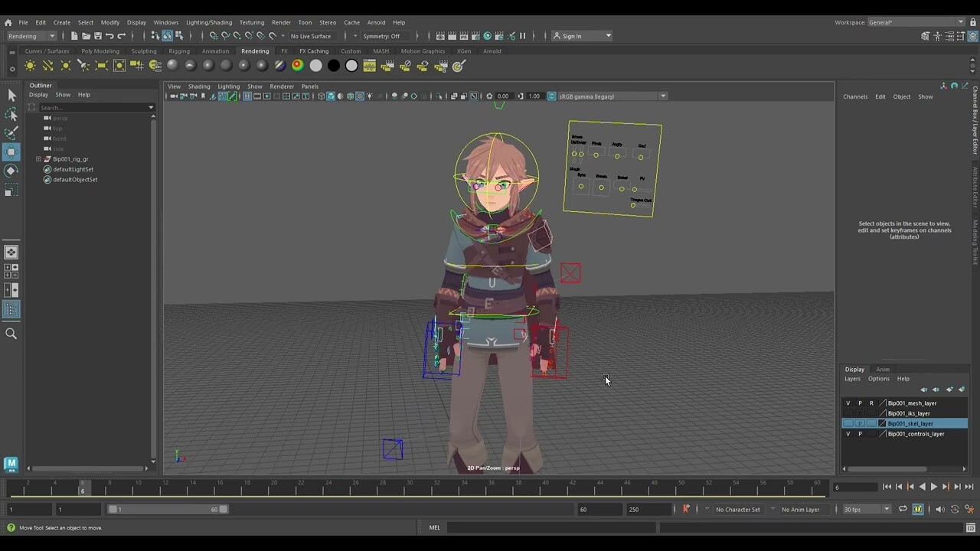Image resolution: width=980 pixels, height=551 pixels.
Task: Toggle playback P of Bip001_controls_layer
Action: (x=860, y=434)
